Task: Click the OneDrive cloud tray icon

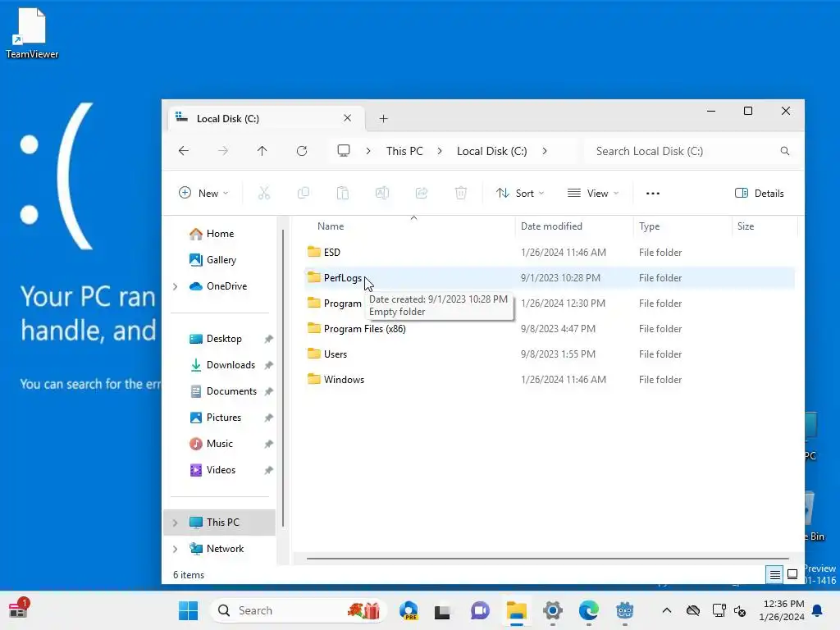Action: coord(692,610)
